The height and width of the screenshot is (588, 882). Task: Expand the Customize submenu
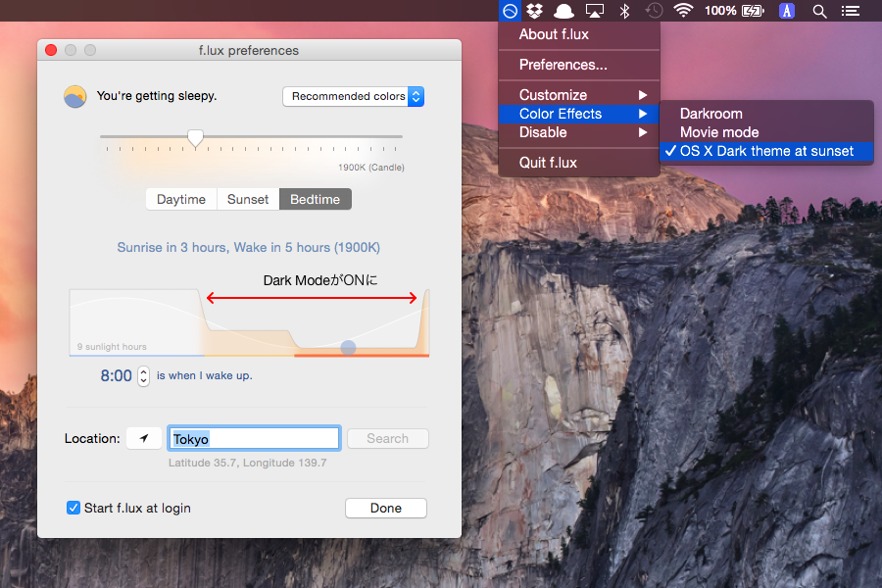[579, 95]
